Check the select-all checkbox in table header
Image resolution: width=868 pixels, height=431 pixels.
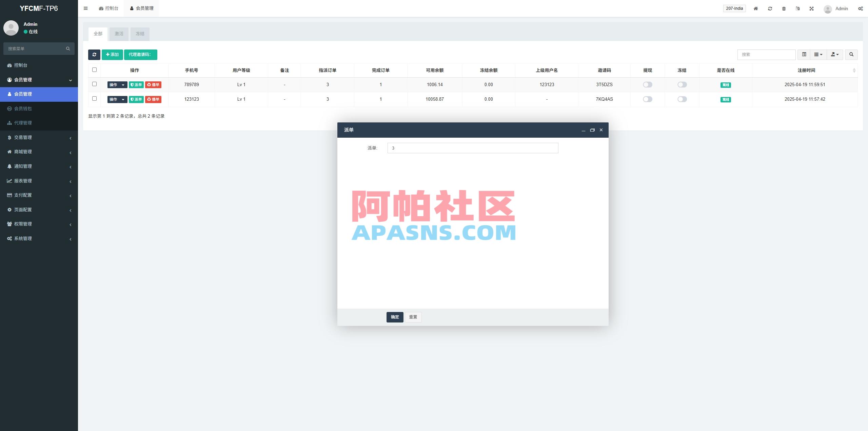point(95,70)
